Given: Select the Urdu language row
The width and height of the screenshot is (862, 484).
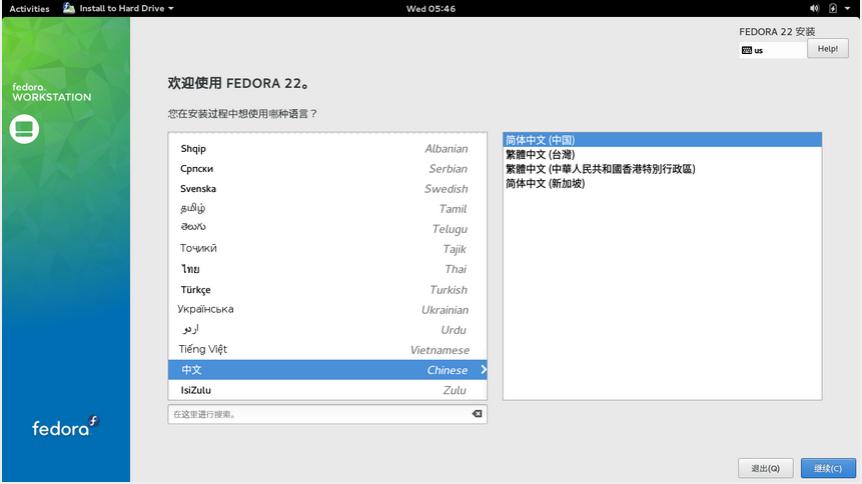Looking at the screenshot, I should [328, 329].
